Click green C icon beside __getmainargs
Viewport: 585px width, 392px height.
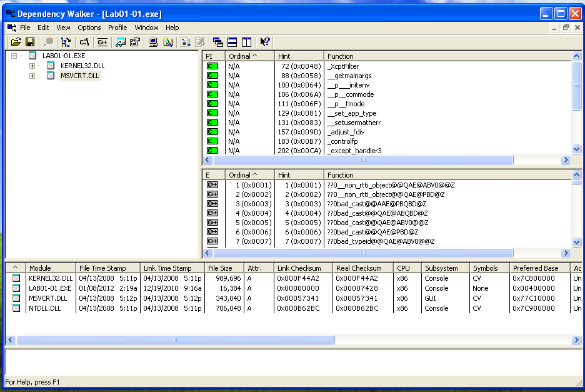[212, 76]
